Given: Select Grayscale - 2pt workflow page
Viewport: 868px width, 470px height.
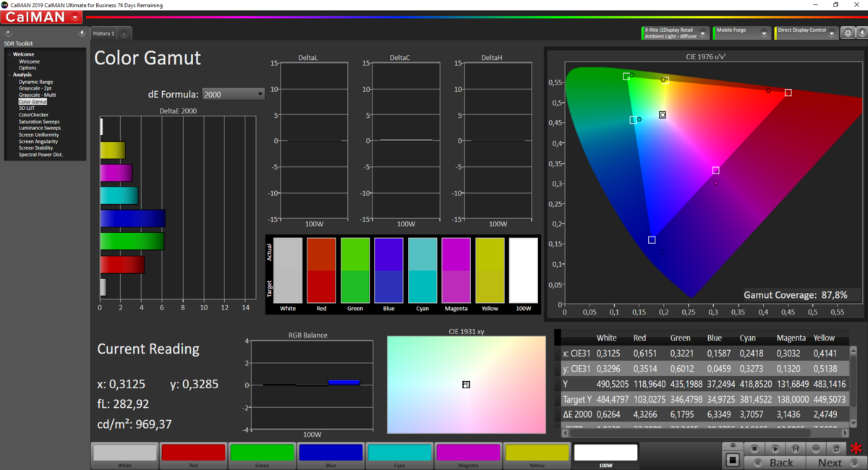Looking at the screenshot, I should [x=35, y=88].
